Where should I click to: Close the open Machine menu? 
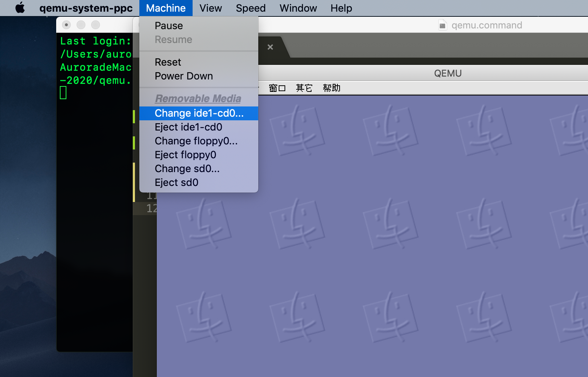166,8
